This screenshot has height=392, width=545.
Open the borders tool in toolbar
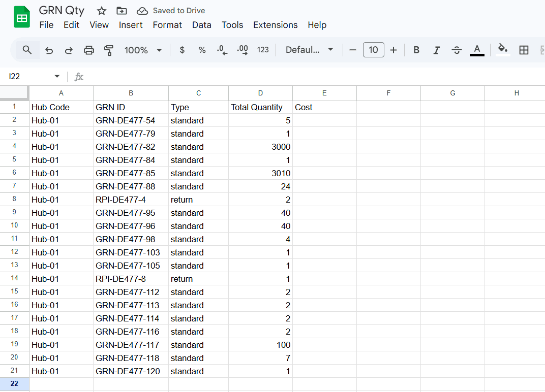(x=524, y=50)
